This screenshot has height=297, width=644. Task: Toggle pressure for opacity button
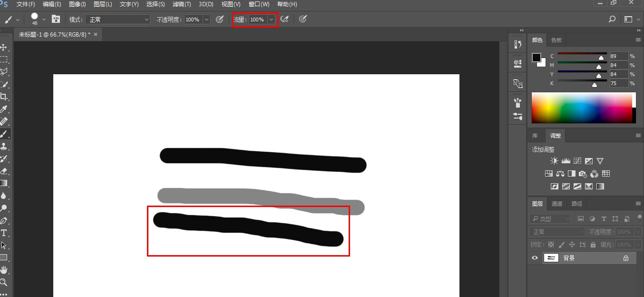(220, 20)
